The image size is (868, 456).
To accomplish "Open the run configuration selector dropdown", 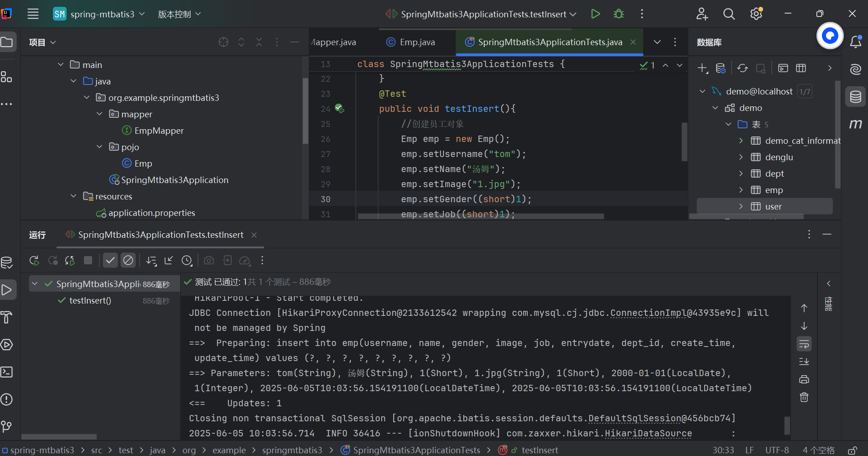I will click(x=481, y=14).
